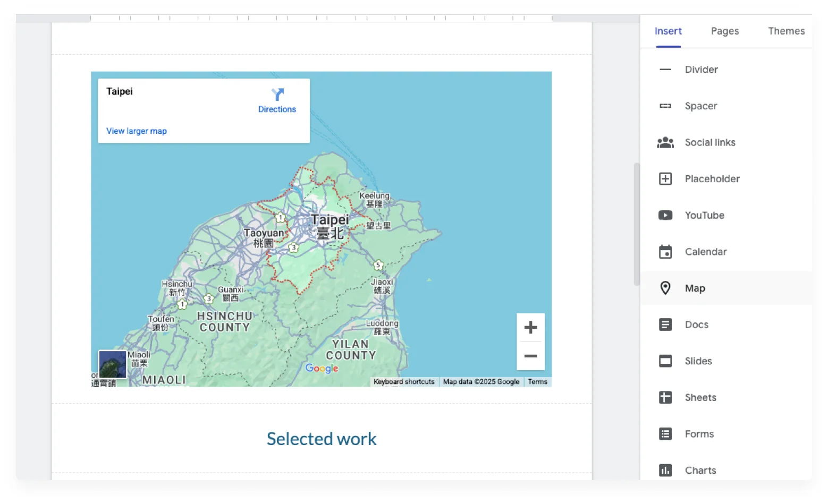
Task: Click the Jiaoxi label on map
Action: click(x=382, y=286)
